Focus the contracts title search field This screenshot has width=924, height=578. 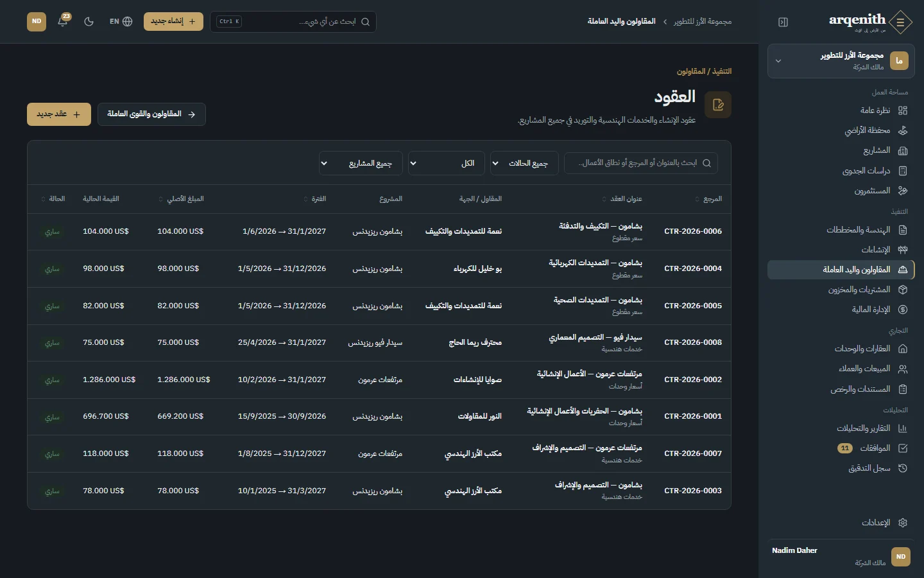[641, 163]
